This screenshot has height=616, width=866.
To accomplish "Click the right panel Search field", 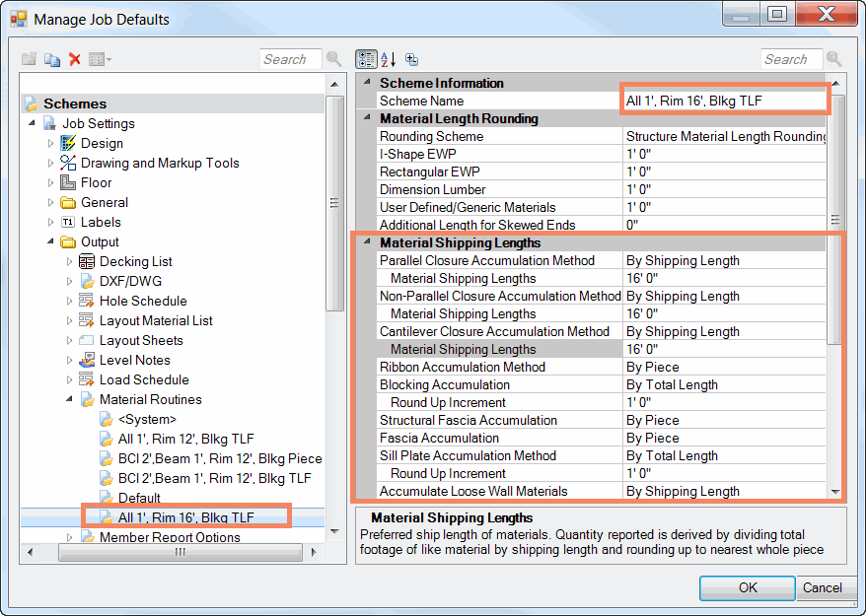I will click(x=791, y=59).
